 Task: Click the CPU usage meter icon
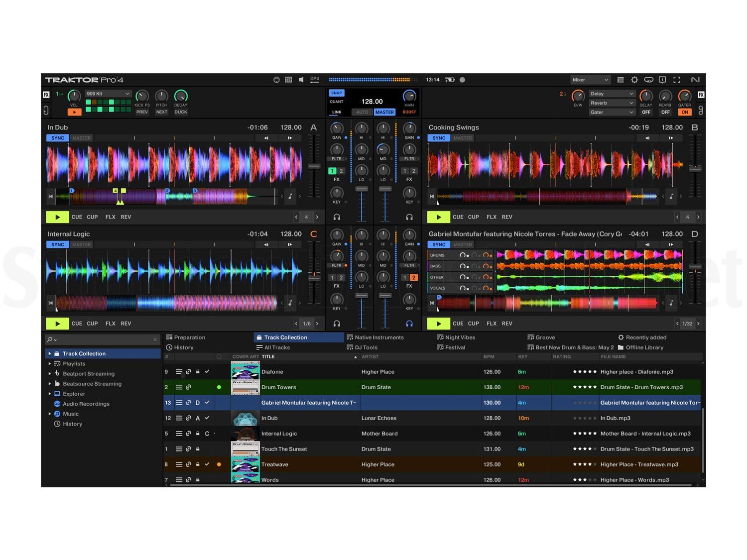pyautogui.click(x=314, y=80)
